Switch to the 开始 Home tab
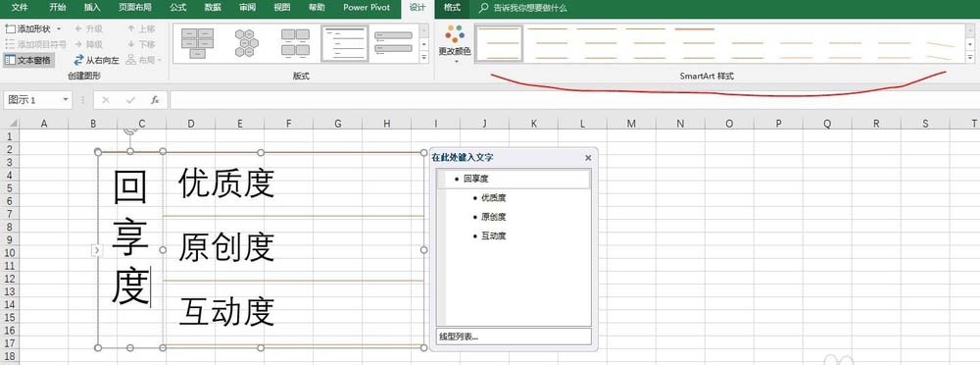 (x=58, y=8)
